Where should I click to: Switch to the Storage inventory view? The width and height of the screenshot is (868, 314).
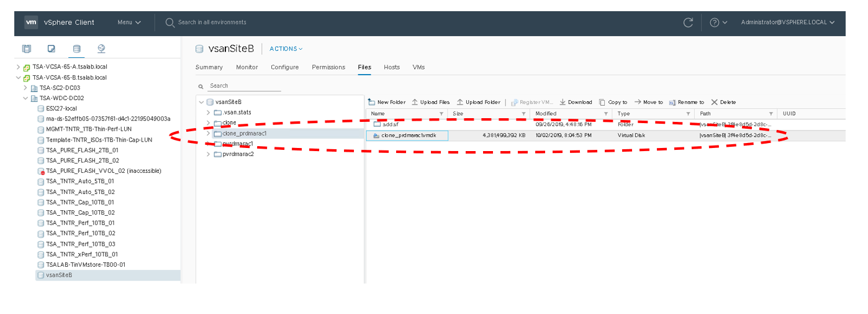tap(76, 48)
